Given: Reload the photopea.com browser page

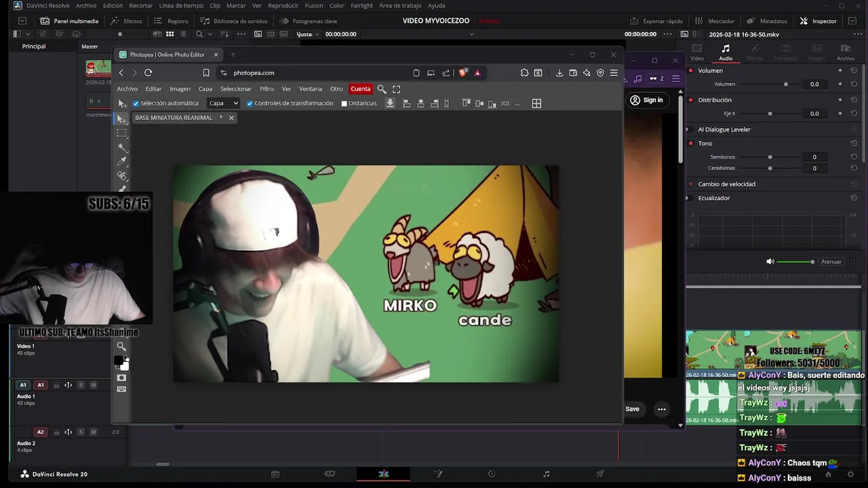Looking at the screenshot, I should pyautogui.click(x=148, y=73).
